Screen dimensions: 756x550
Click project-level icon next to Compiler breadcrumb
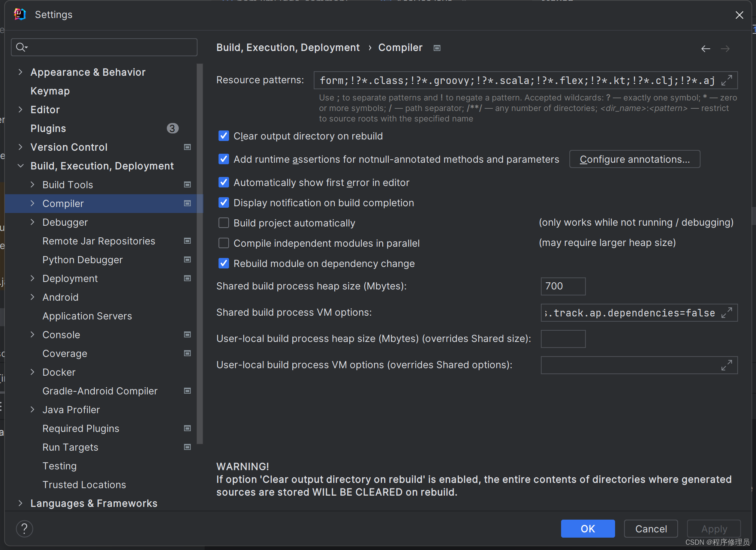(437, 48)
